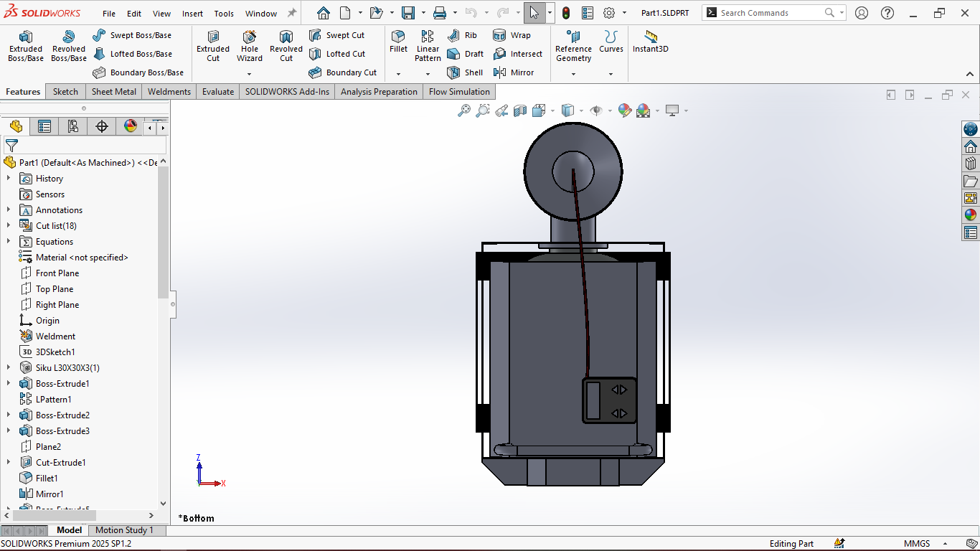Open the Help question mark button
This screenshot has width=980, height=551.
(887, 13)
